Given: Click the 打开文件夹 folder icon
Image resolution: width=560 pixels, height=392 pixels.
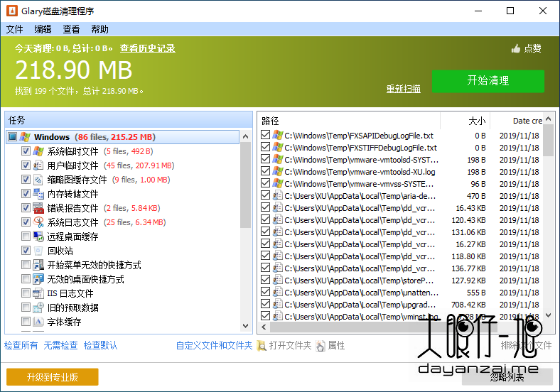Looking at the screenshot, I should [x=262, y=346].
